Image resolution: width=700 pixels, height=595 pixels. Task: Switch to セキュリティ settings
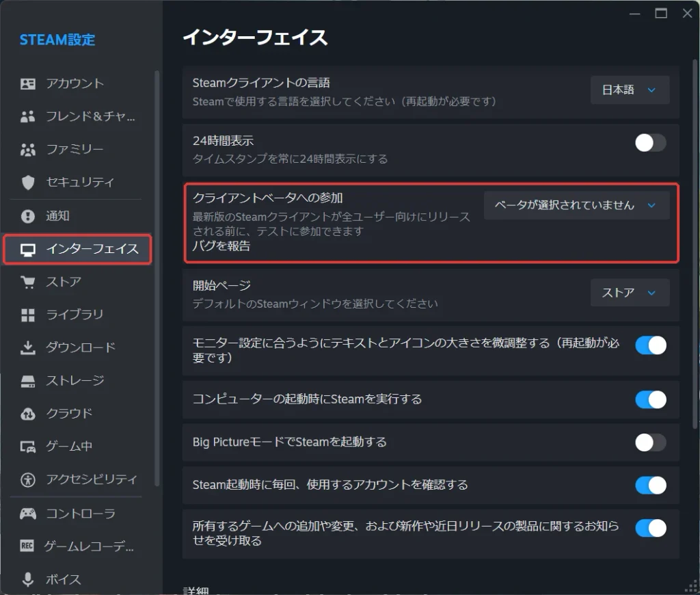[78, 182]
